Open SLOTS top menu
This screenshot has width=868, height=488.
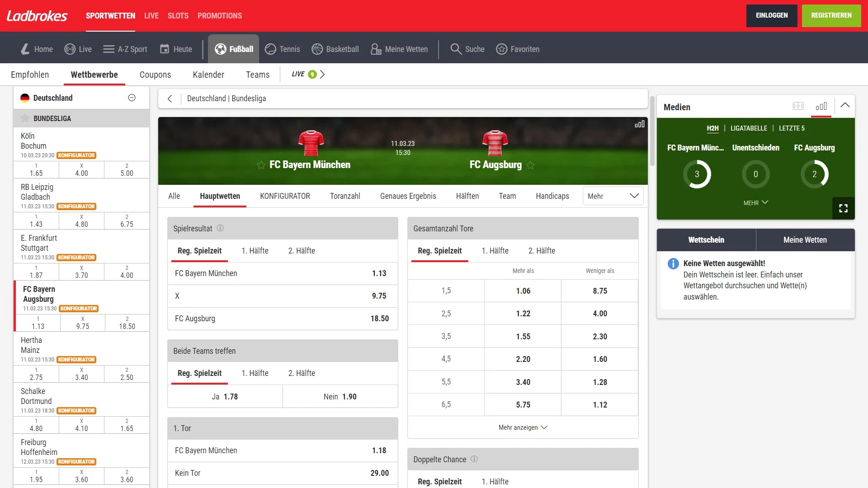tap(178, 16)
